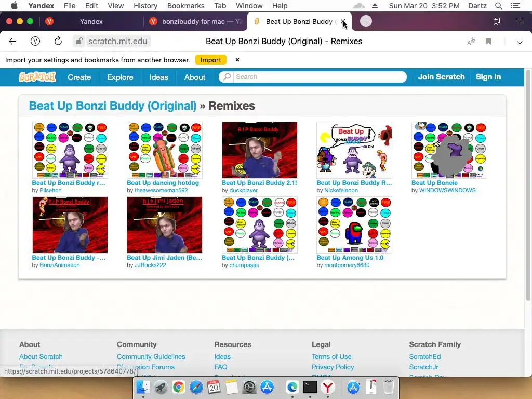Open downloads with download arrow icon
The height and width of the screenshot is (399, 532).
520,42
